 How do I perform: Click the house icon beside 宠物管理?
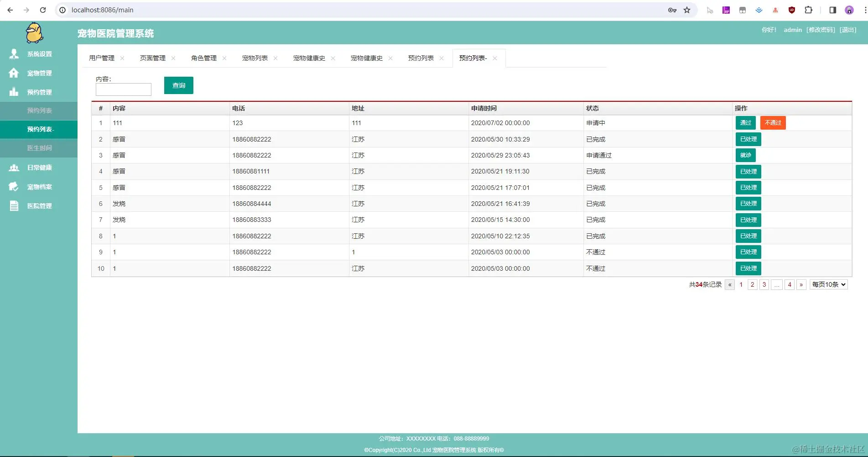14,73
